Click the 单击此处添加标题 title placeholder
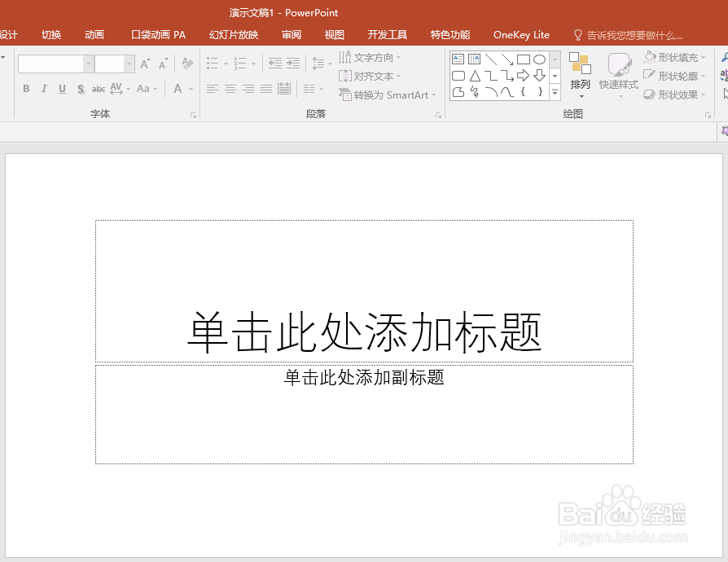 [x=365, y=292]
